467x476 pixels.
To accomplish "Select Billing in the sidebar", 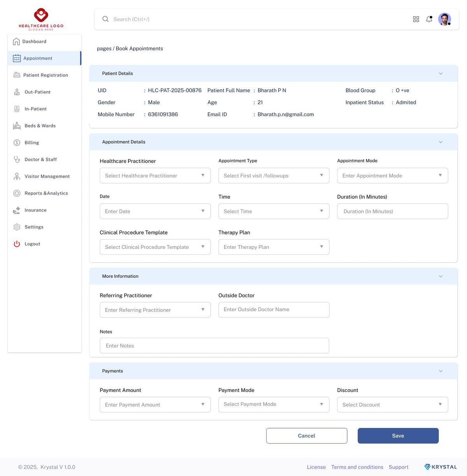I will click(44, 143).
